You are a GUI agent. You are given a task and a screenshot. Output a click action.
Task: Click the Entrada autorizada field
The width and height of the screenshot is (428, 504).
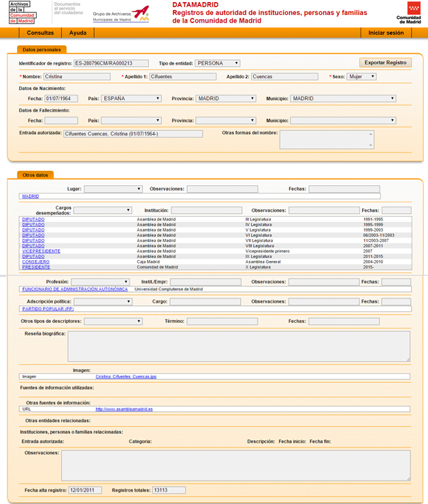(x=133, y=133)
